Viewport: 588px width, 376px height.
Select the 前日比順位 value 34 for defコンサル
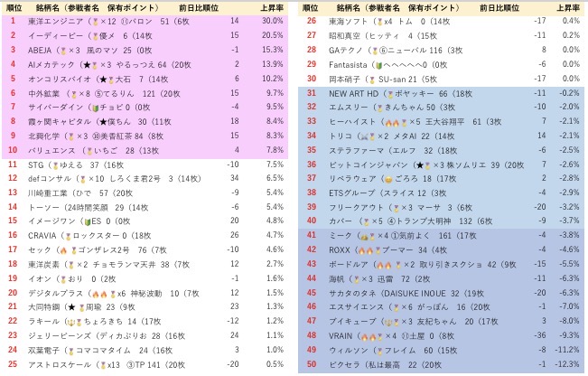(x=234, y=179)
